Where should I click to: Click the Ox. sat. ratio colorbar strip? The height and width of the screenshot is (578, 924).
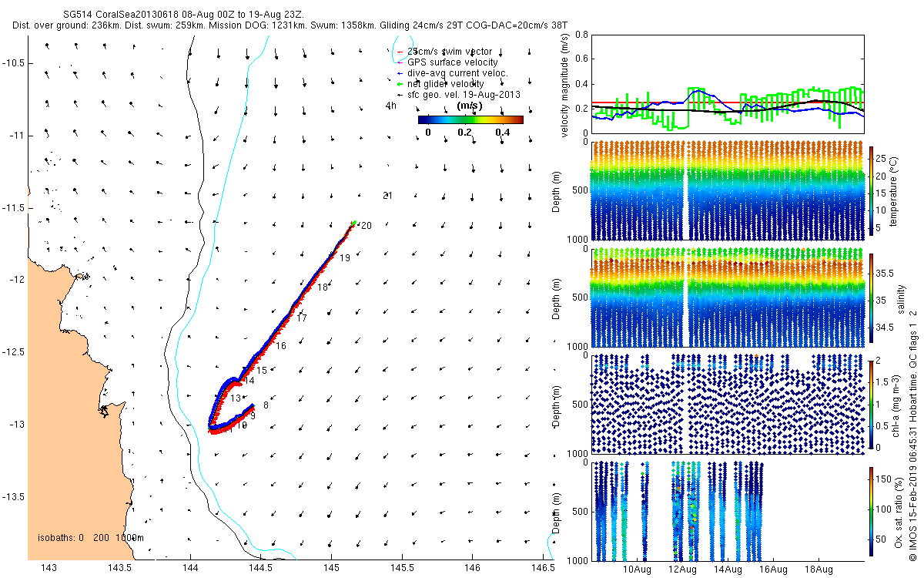click(872, 512)
